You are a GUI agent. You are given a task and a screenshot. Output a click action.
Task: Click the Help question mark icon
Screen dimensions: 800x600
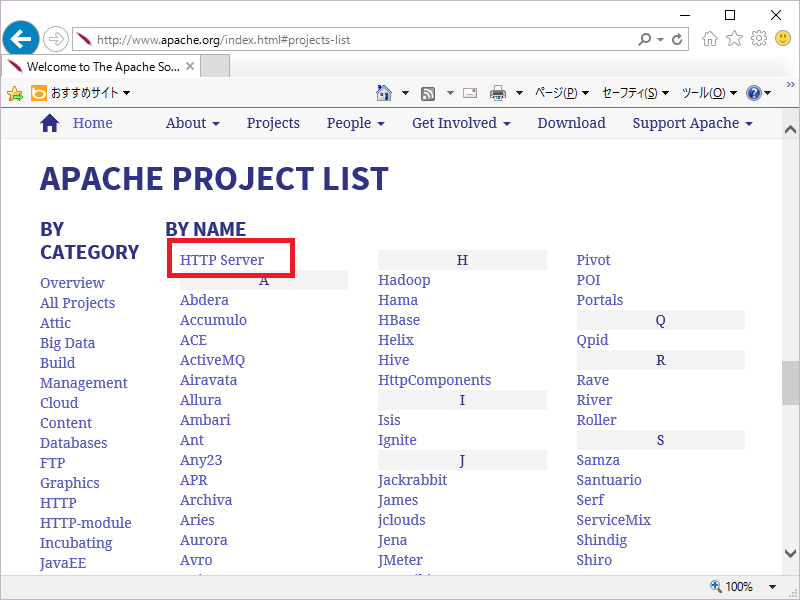point(754,93)
